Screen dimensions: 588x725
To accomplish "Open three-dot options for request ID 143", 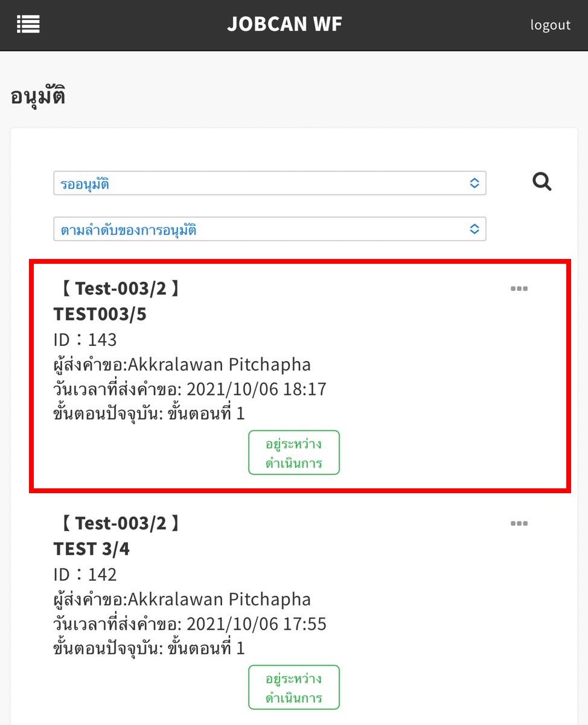I will click(x=519, y=289).
